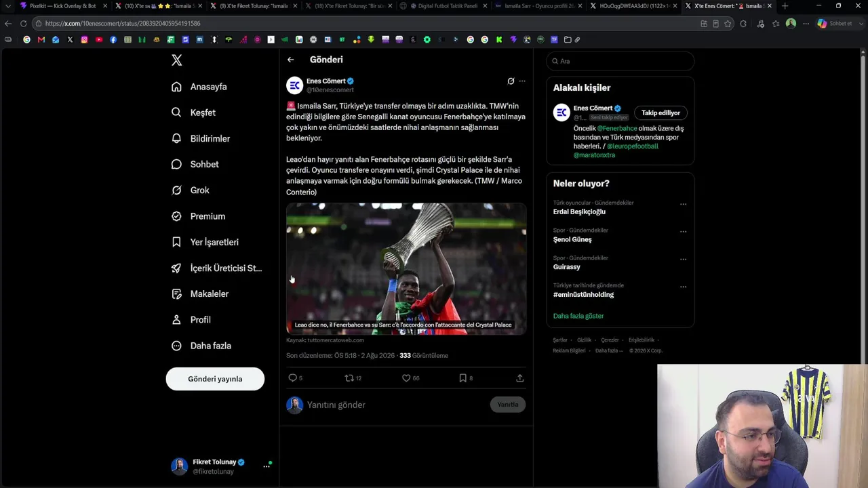Open a new browser tab

[x=785, y=6]
